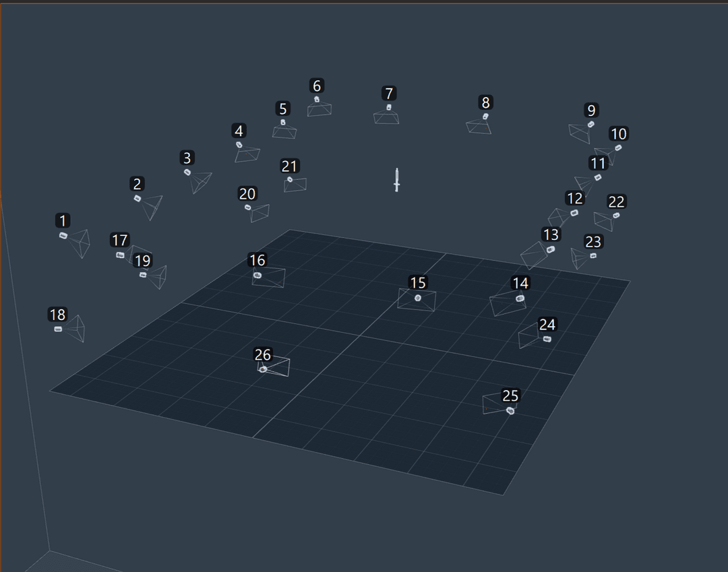Screen dimensions: 728x572
Task: Select camera 22 in the 3D view
Action: tap(616, 215)
